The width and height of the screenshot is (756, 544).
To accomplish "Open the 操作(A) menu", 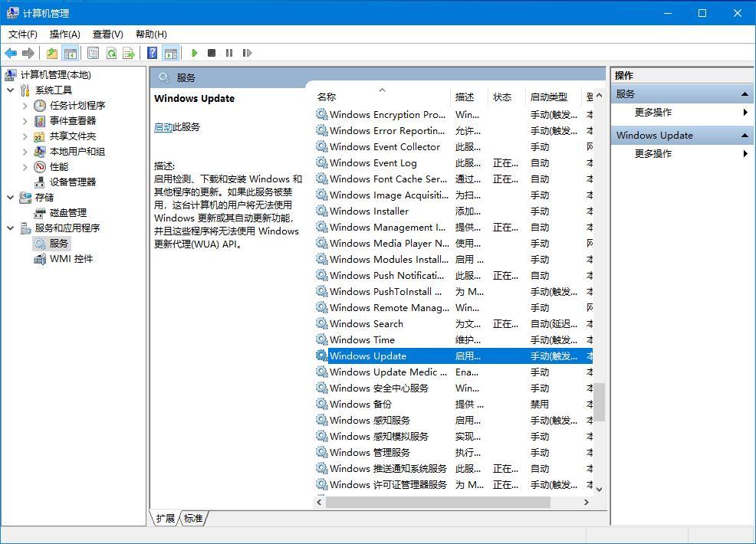I will pos(64,34).
